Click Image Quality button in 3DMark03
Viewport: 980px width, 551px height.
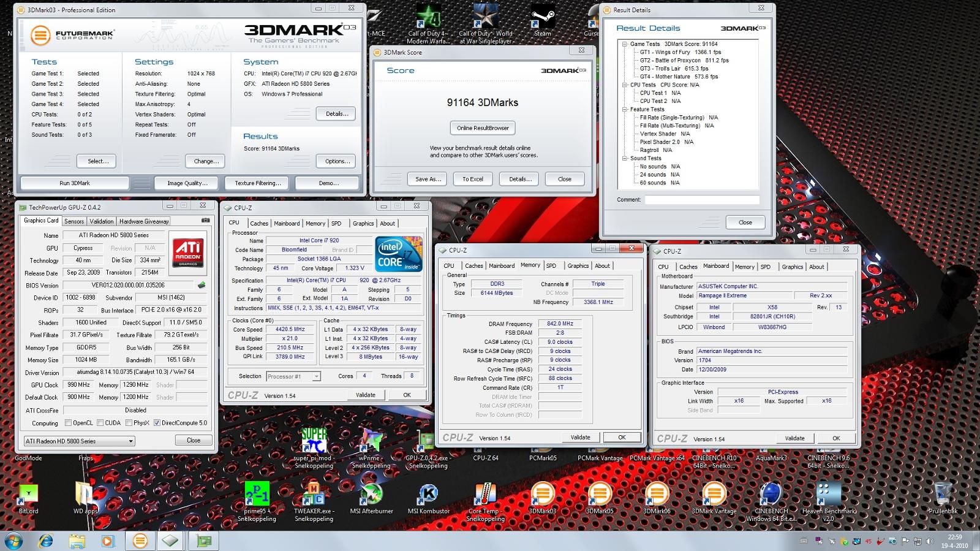(x=187, y=183)
